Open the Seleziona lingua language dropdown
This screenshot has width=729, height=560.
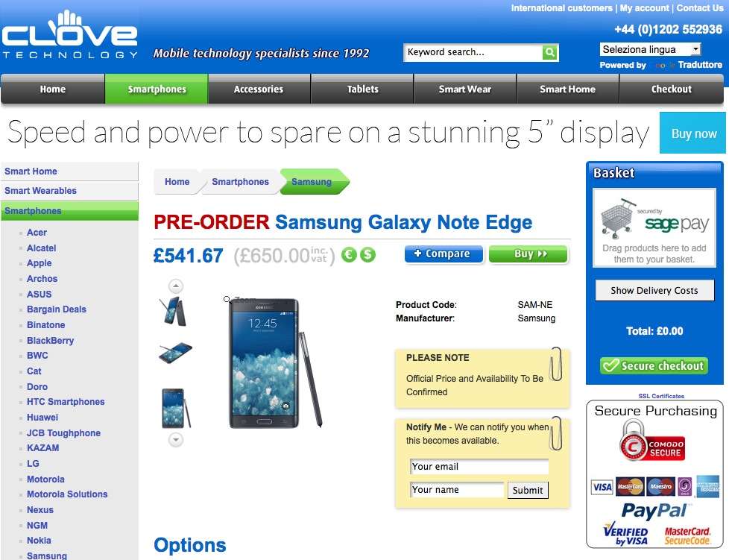(650, 49)
